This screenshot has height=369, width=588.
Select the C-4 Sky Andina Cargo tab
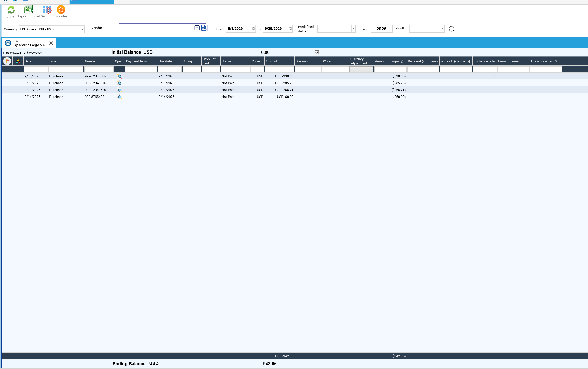pos(29,43)
